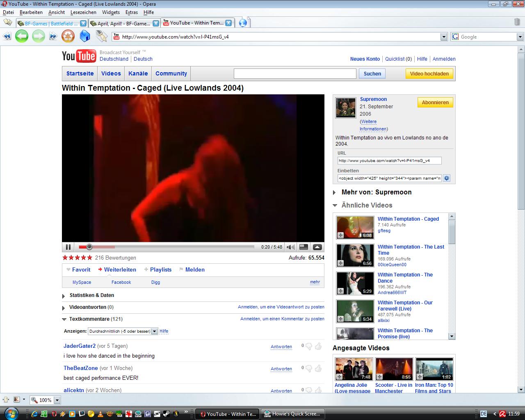Select the video URL text field
This screenshot has width=525, height=420.
[389, 160]
